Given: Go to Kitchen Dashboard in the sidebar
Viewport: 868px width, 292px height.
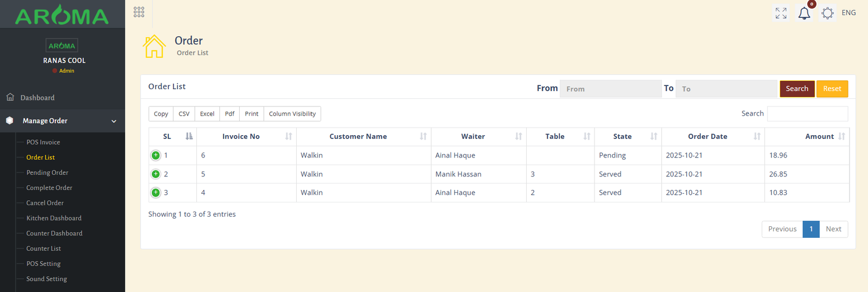Looking at the screenshot, I should (x=54, y=218).
